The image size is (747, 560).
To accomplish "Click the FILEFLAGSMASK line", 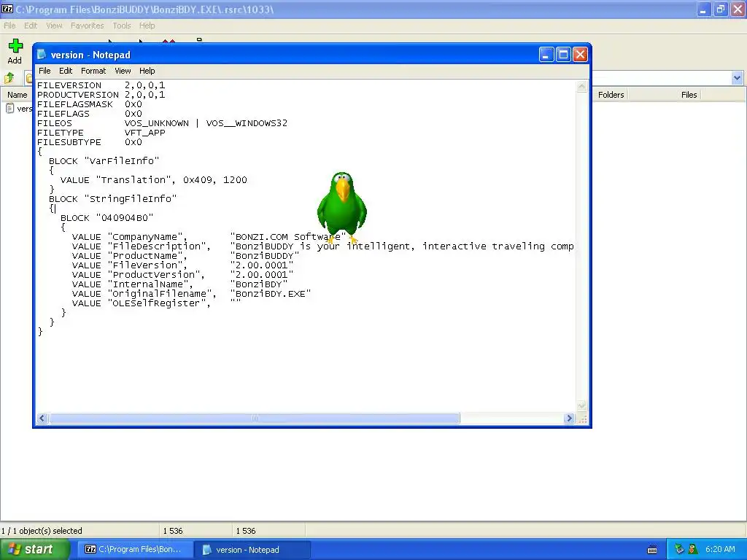I will pos(90,104).
